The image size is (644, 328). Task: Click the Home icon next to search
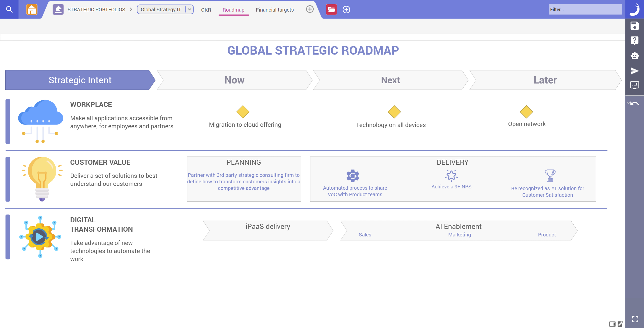[x=32, y=9]
